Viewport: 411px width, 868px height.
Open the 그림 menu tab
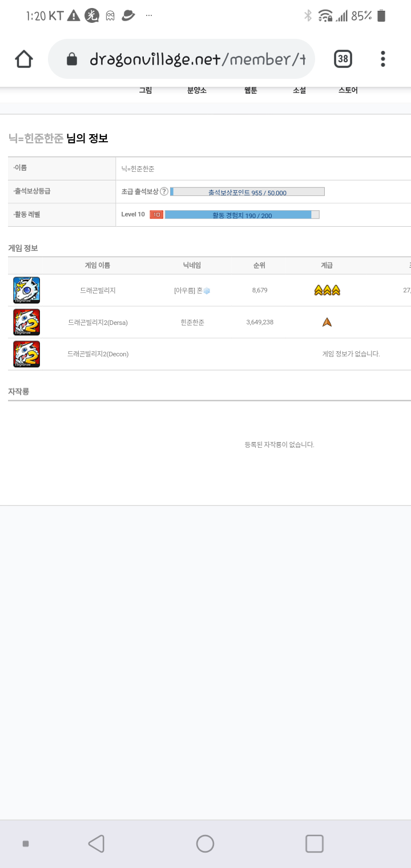(x=146, y=90)
